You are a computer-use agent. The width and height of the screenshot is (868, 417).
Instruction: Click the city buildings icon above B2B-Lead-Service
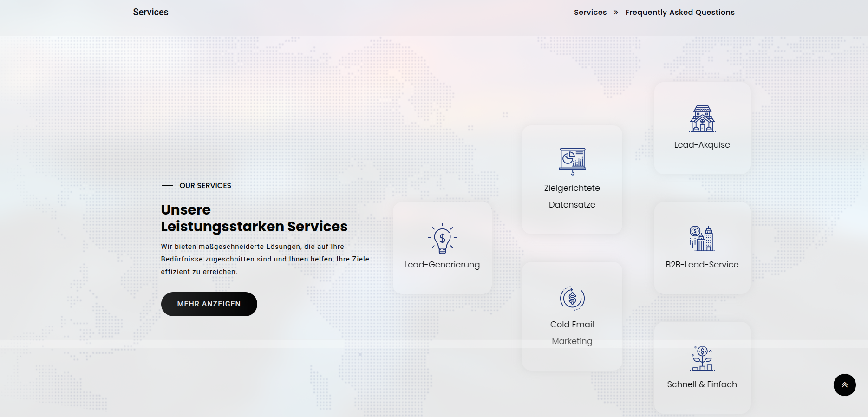pyautogui.click(x=702, y=238)
